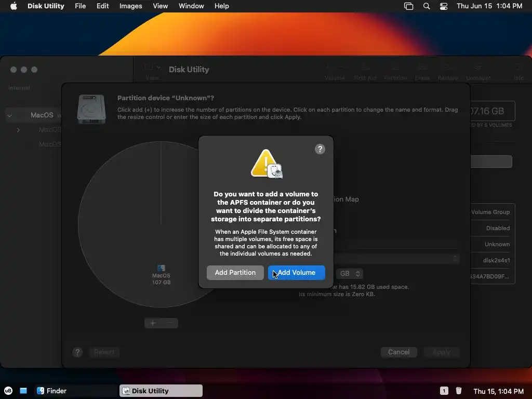Open the Apple menu
The image size is (532, 399).
(x=14, y=6)
